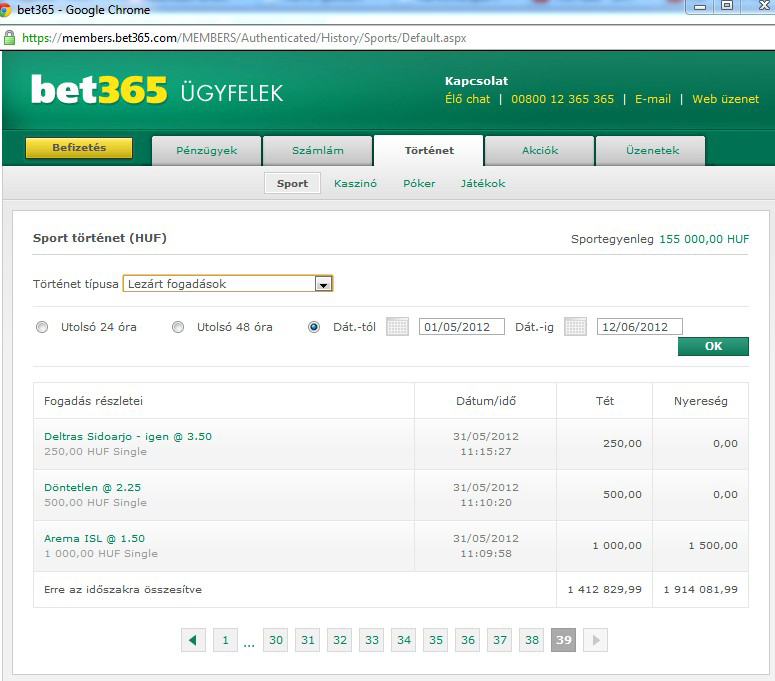Open bet Döntetlen @ 2.25
Screen dimensions: 775x681
tap(92, 487)
